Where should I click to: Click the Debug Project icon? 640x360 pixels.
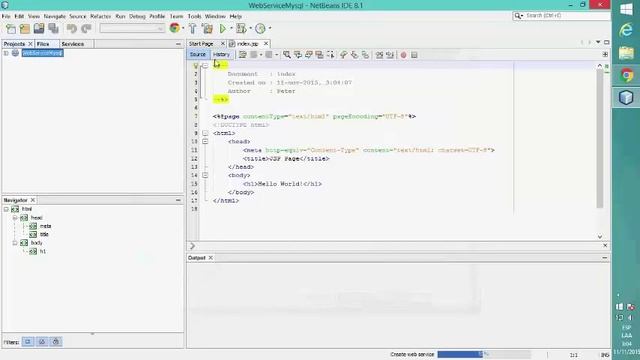point(241,29)
